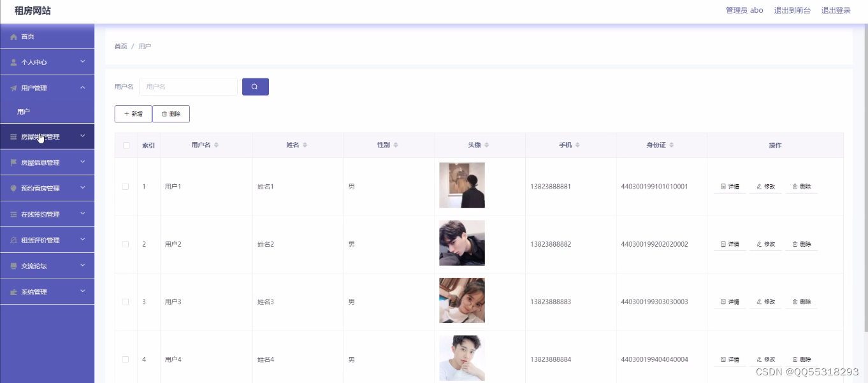Check the checkbox for row 用户2
This screenshot has height=383, width=868.
click(x=126, y=244)
